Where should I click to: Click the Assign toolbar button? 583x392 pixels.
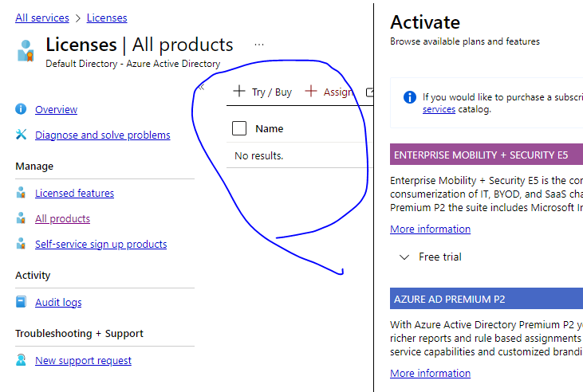click(x=329, y=92)
